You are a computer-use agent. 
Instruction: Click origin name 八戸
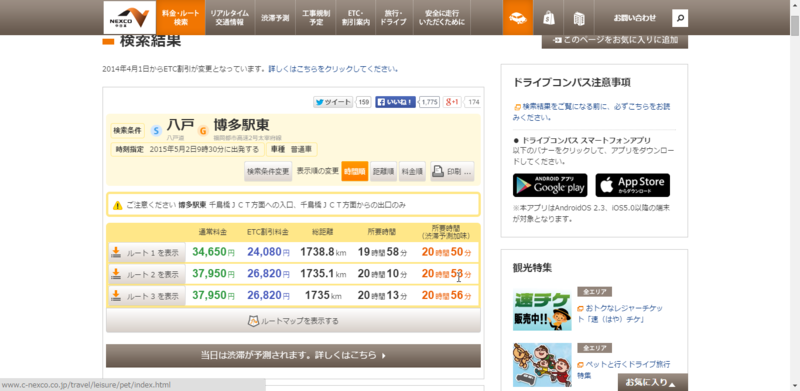(180, 126)
